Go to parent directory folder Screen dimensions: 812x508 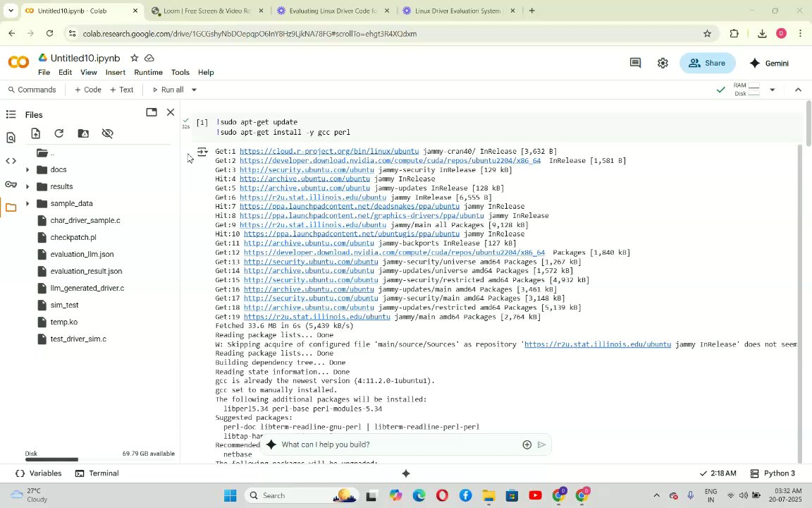coord(46,153)
